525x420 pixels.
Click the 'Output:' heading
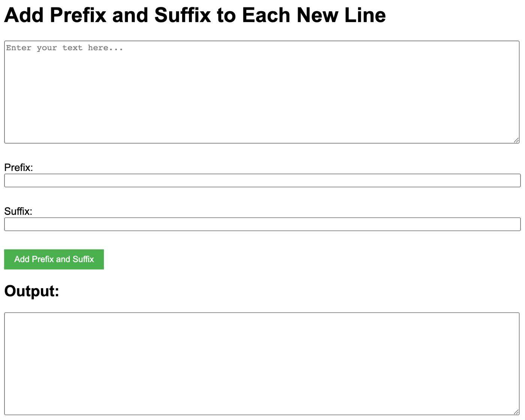[x=31, y=290]
